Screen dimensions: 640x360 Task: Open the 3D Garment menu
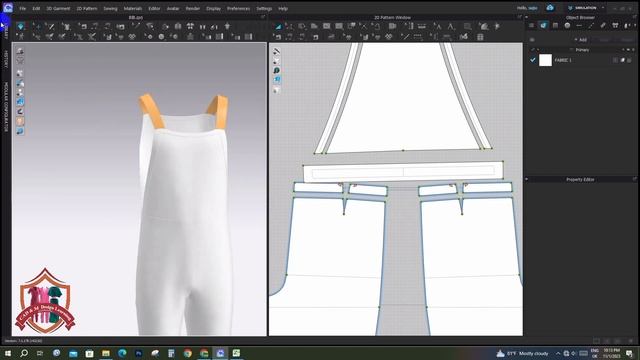click(x=58, y=8)
